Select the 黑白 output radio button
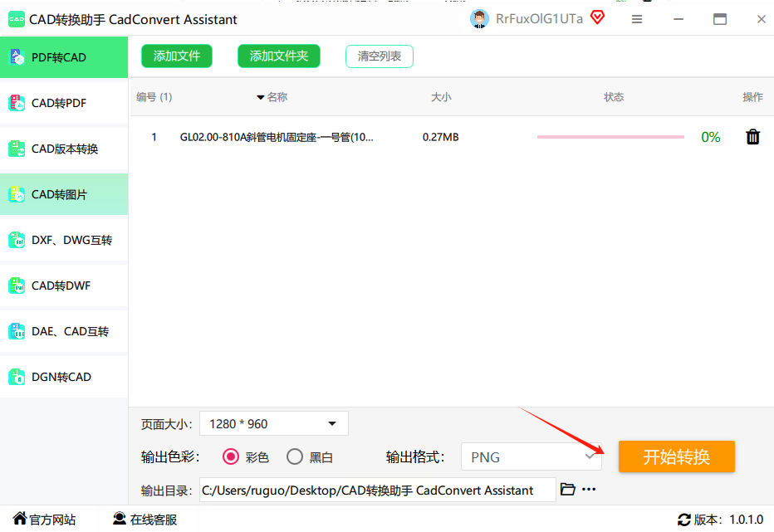Viewport: 774px width, 532px height. click(295, 456)
